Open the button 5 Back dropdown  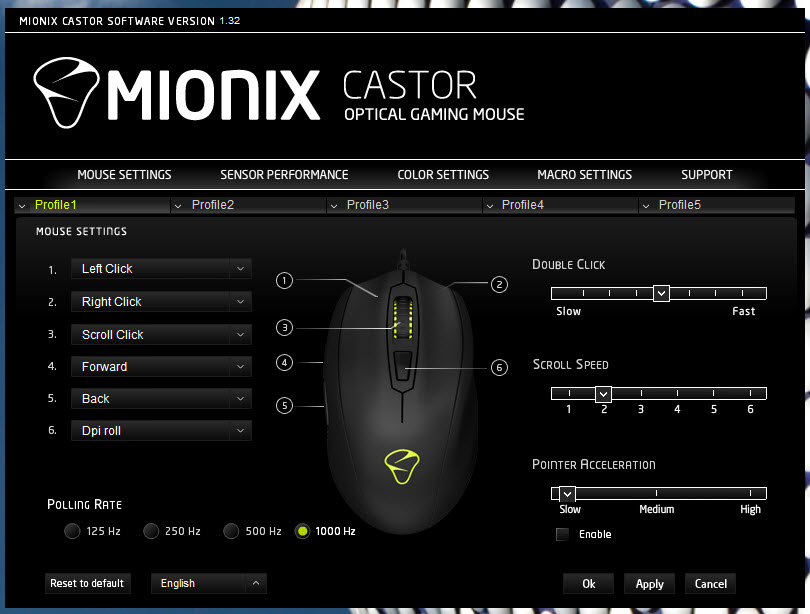[161, 399]
